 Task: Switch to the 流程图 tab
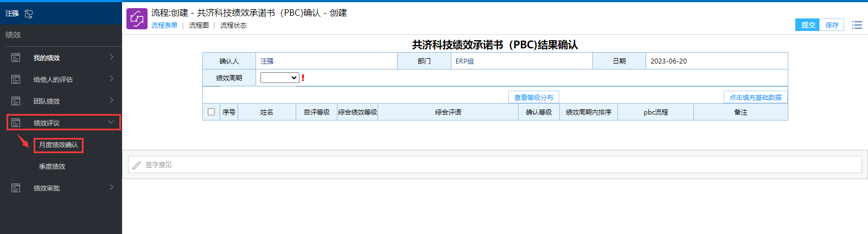pyautogui.click(x=199, y=26)
